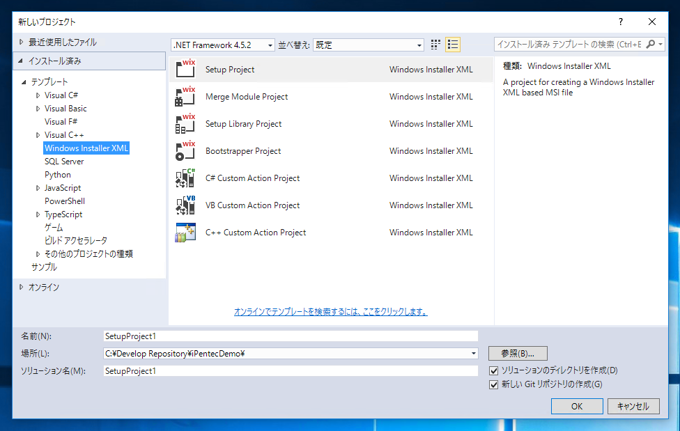
Task: Open the 場所 location path dropdown
Action: (473, 353)
